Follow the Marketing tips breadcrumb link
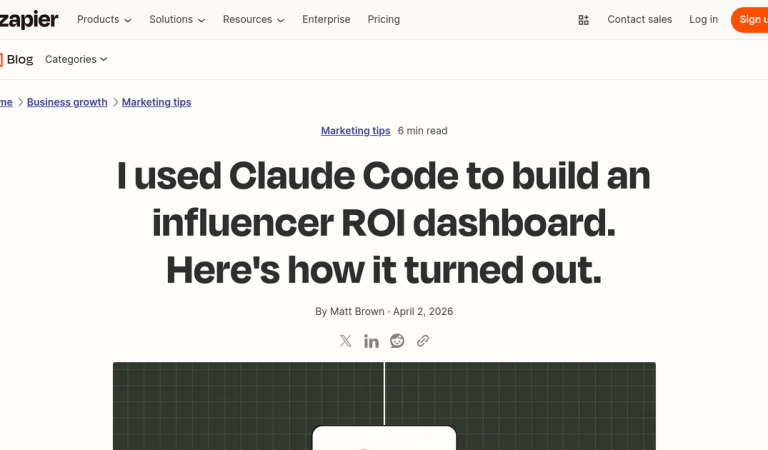The width and height of the screenshot is (768, 450). click(x=156, y=102)
